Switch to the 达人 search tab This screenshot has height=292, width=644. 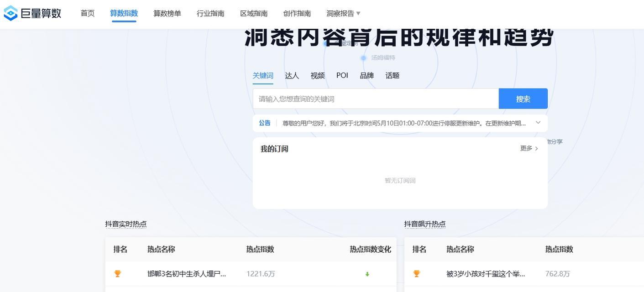click(292, 75)
